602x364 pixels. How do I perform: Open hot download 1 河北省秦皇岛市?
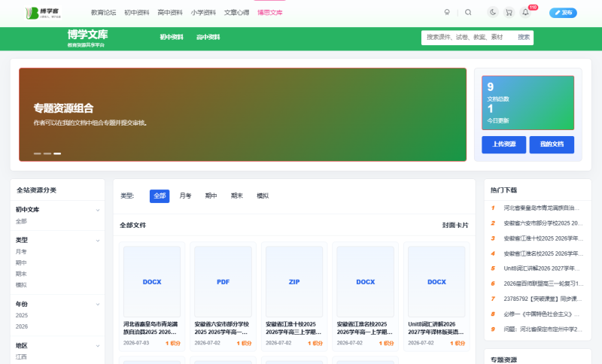[541, 208]
